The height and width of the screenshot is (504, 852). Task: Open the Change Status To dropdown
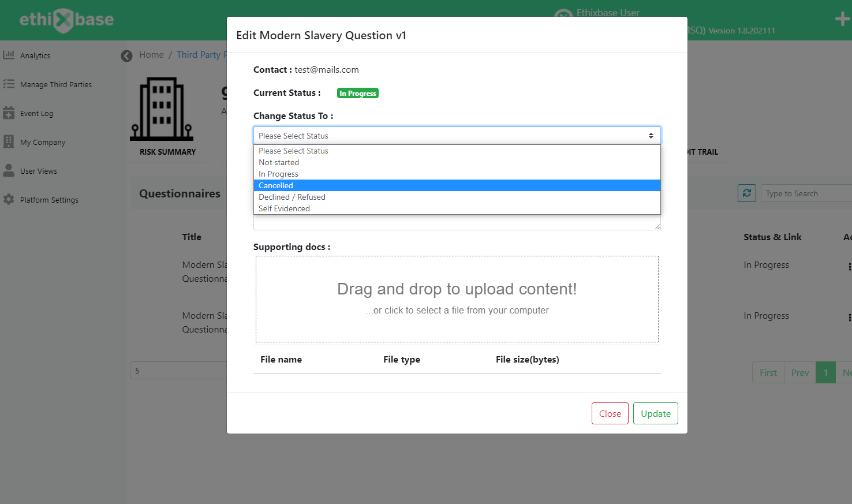coord(457,136)
